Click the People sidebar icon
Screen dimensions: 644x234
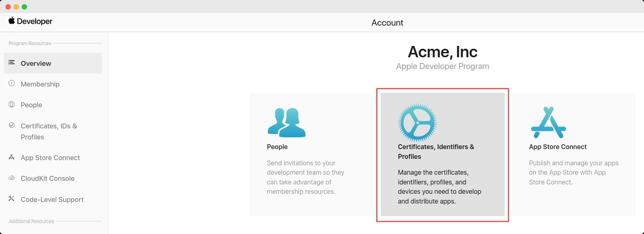[12, 104]
